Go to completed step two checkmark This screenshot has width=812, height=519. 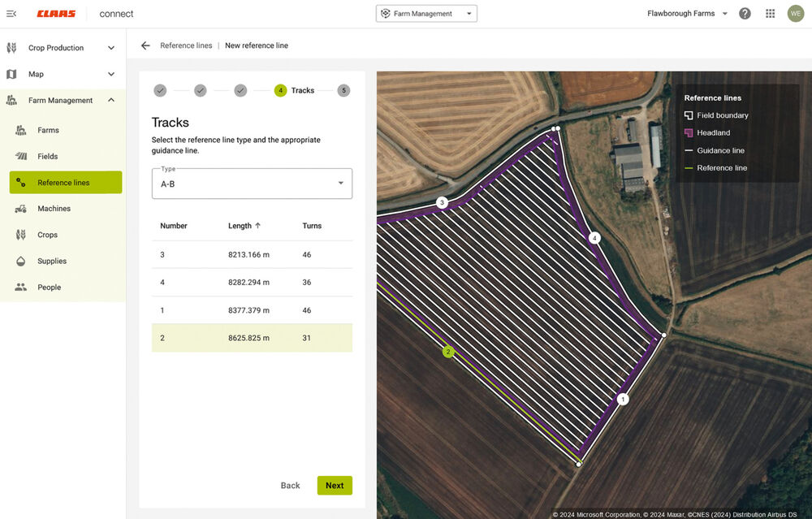[x=201, y=91]
